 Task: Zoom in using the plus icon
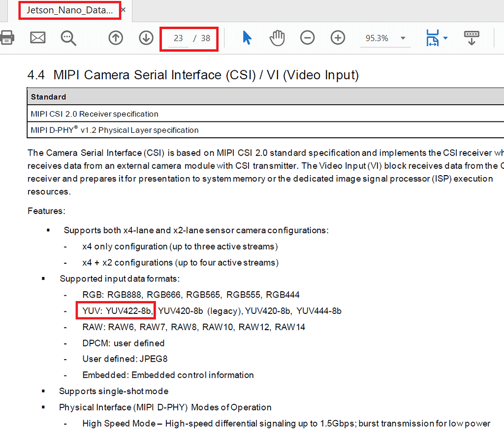tap(337, 38)
